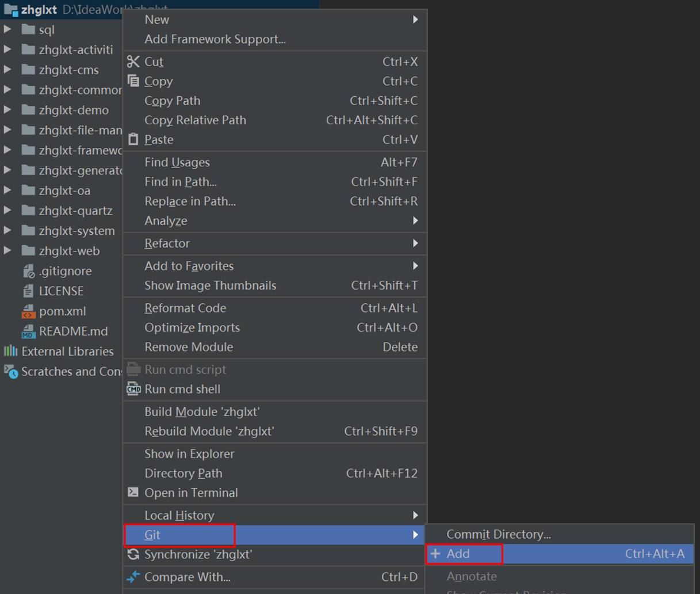700x594 pixels.
Task: Select Commit Directory in Git submenu
Action: [x=498, y=534]
